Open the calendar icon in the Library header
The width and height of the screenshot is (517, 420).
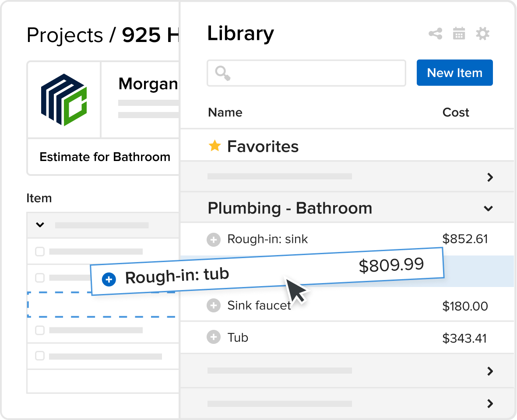[x=459, y=34]
